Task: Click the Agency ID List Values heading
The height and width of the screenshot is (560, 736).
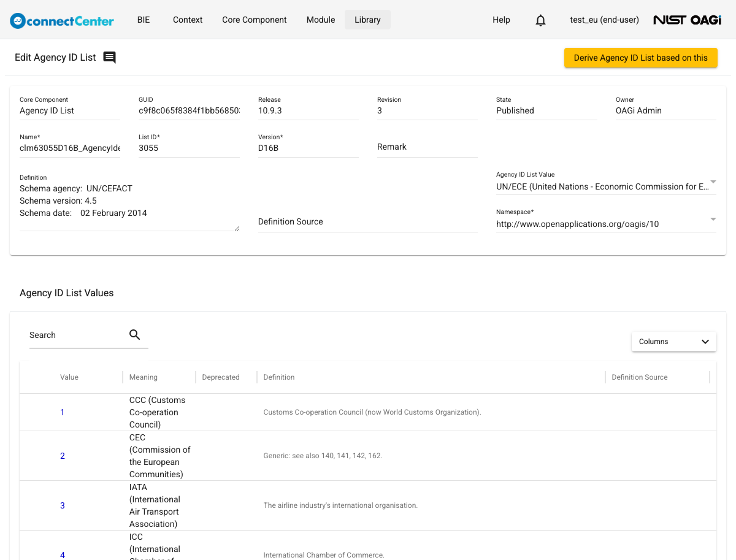Action: tap(67, 293)
